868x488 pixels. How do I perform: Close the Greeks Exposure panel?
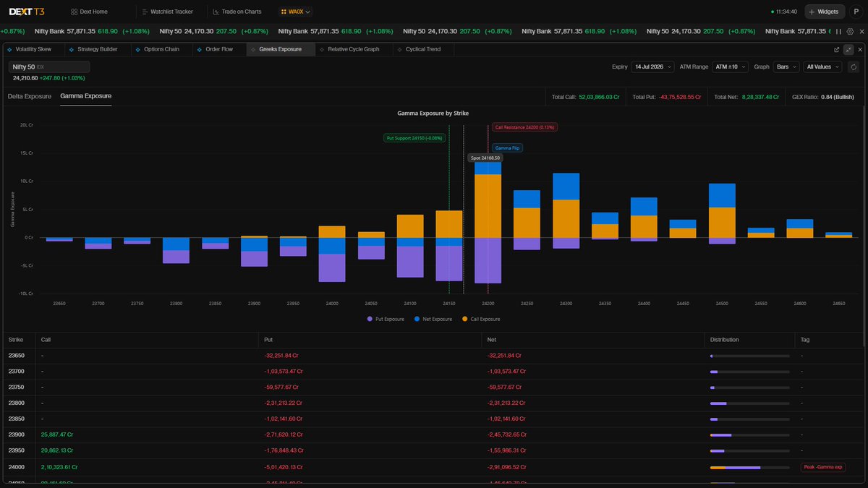pyautogui.click(x=859, y=49)
